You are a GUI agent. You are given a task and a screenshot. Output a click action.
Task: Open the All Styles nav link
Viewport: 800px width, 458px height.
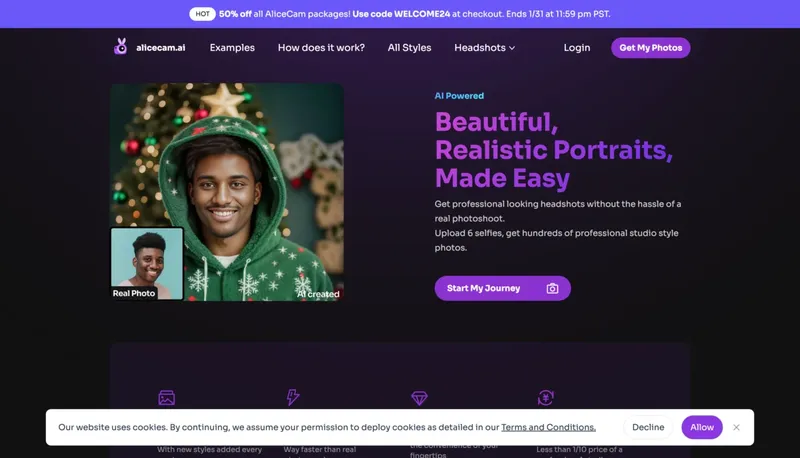409,48
